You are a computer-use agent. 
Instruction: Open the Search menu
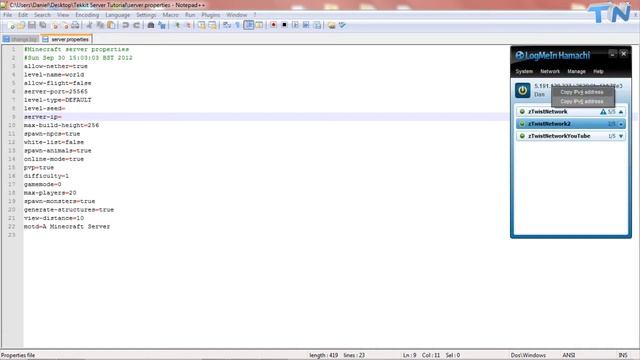point(42,15)
